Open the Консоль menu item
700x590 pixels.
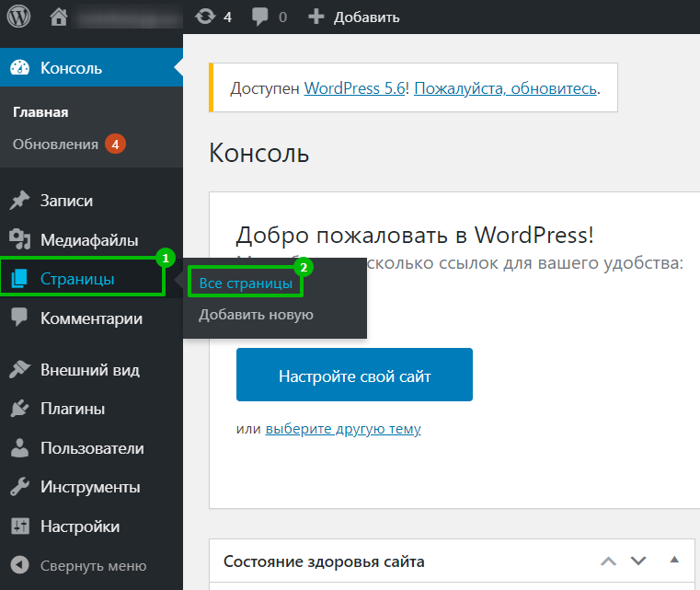(x=91, y=67)
